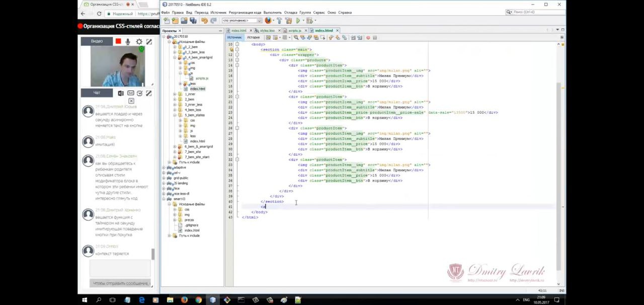Screen dimensions: 644x305
Task: Open the project configuration combo box
Action: coord(242,21)
